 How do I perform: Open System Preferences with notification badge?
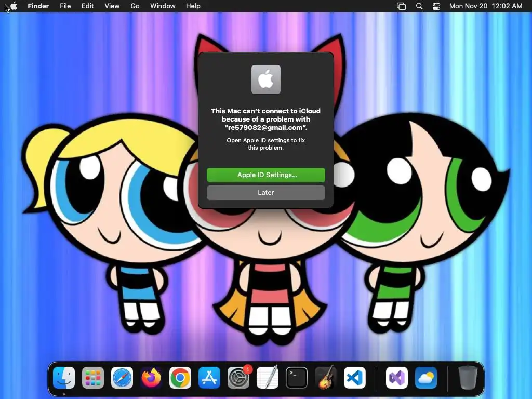238,377
